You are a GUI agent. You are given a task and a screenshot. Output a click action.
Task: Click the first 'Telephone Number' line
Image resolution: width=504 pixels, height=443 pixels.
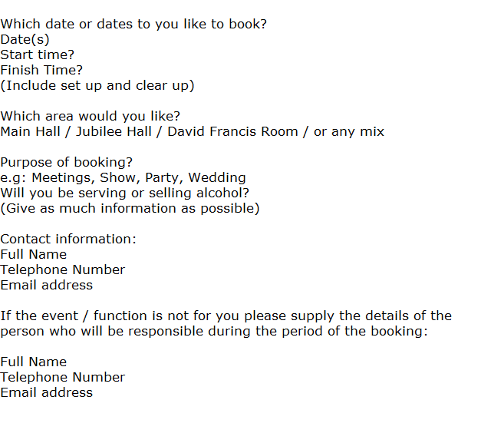click(x=63, y=270)
